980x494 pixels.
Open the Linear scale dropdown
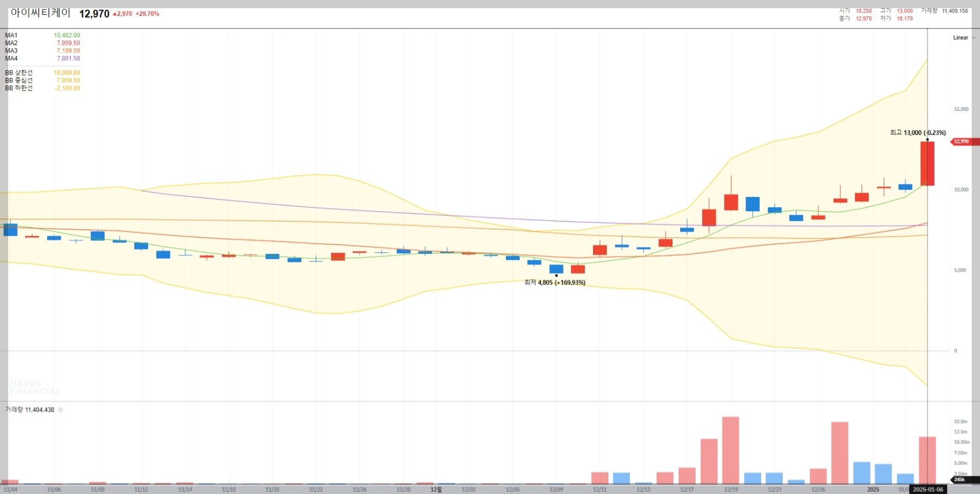pyautogui.click(x=964, y=38)
